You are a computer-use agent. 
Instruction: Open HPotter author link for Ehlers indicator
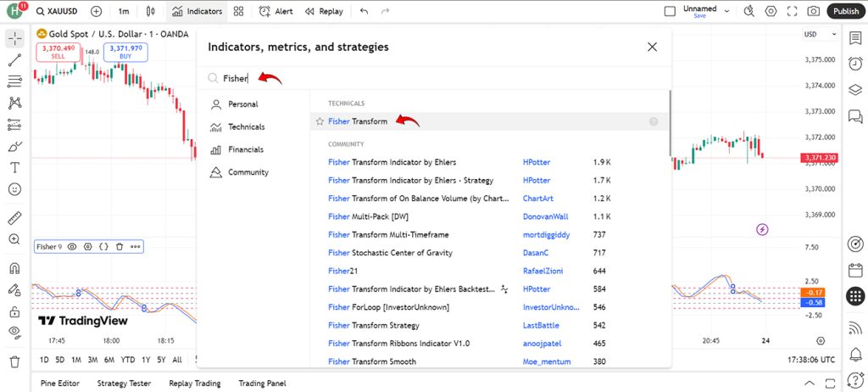[x=537, y=162]
